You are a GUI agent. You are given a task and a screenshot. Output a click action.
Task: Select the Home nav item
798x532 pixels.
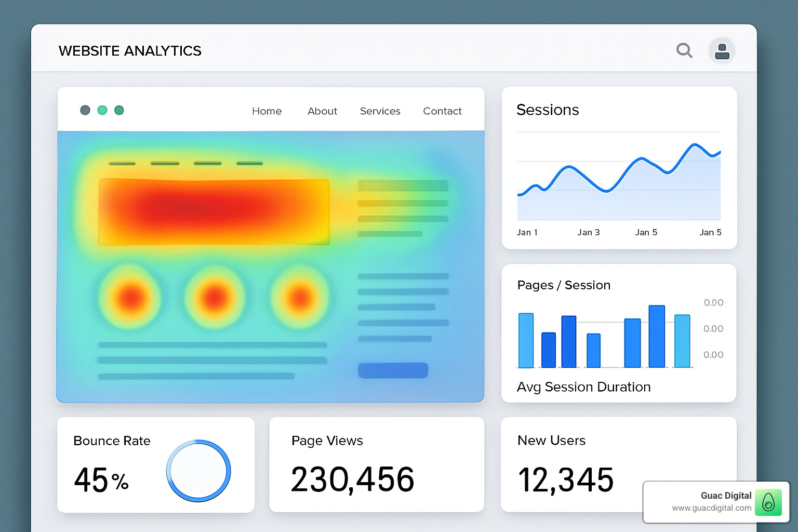pos(267,111)
